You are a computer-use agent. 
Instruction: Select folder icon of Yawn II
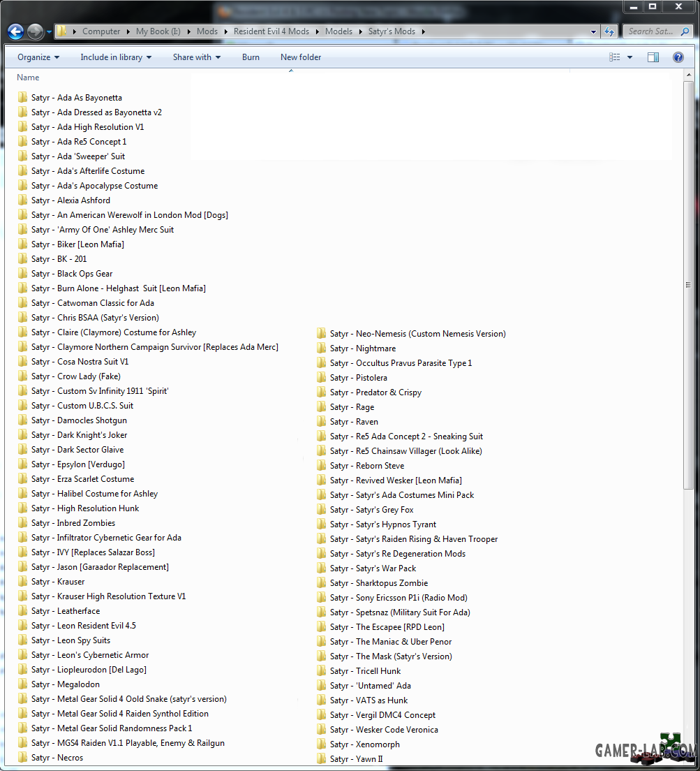pyautogui.click(x=321, y=758)
